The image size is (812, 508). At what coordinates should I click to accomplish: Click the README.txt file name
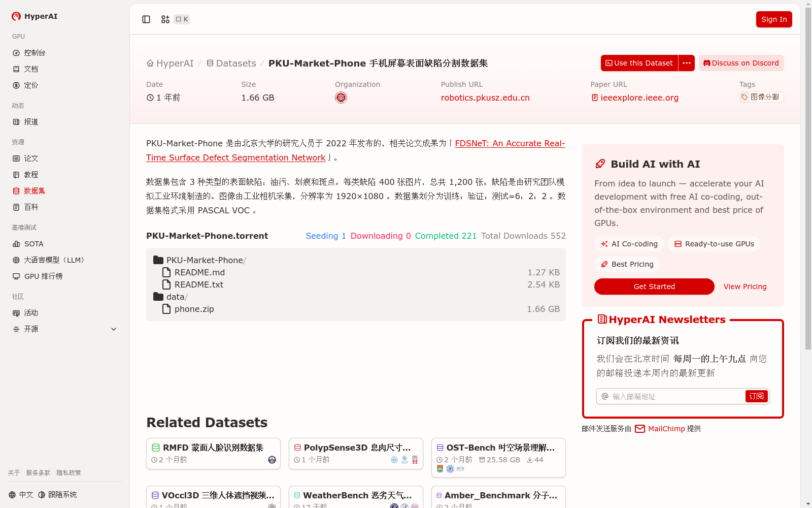click(x=199, y=284)
